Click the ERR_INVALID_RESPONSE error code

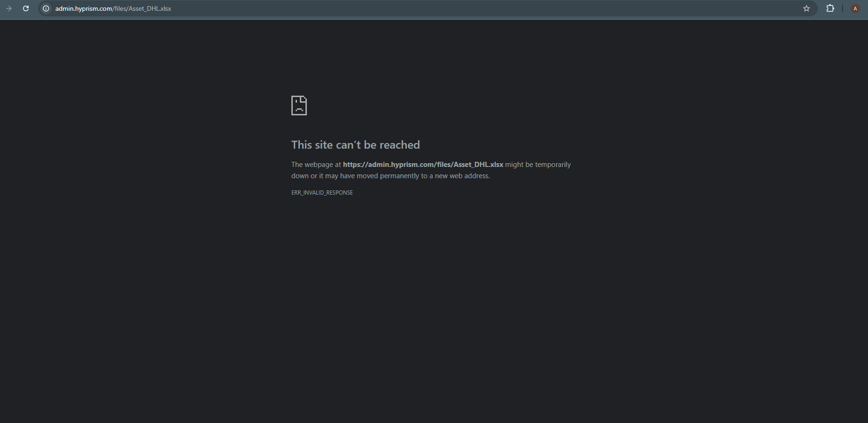click(x=322, y=193)
